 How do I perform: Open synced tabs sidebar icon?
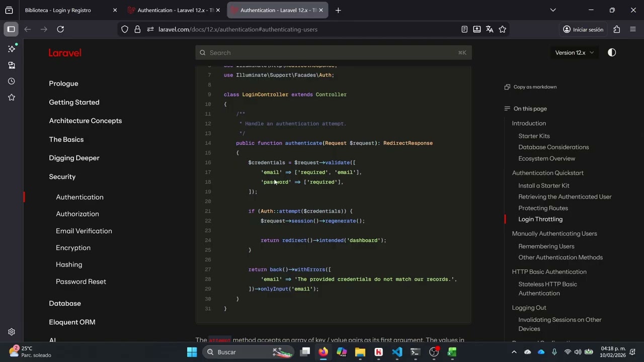12,65
